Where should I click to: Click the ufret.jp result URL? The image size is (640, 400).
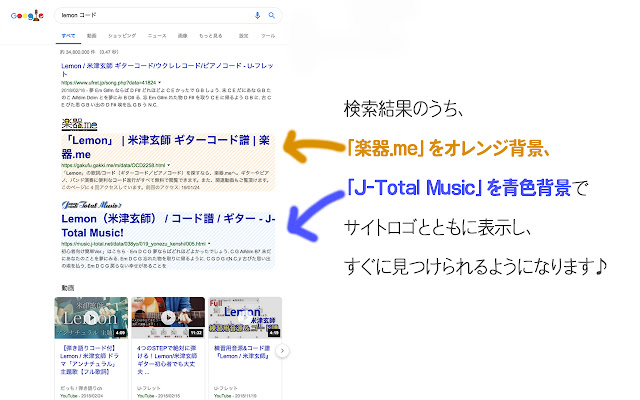(108, 82)
